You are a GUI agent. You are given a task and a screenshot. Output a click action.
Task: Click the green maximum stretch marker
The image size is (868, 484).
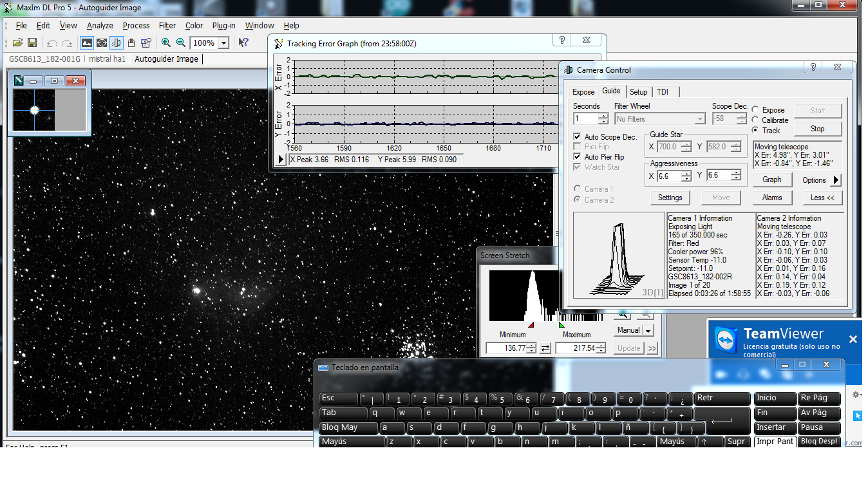[x=561, y=324]
